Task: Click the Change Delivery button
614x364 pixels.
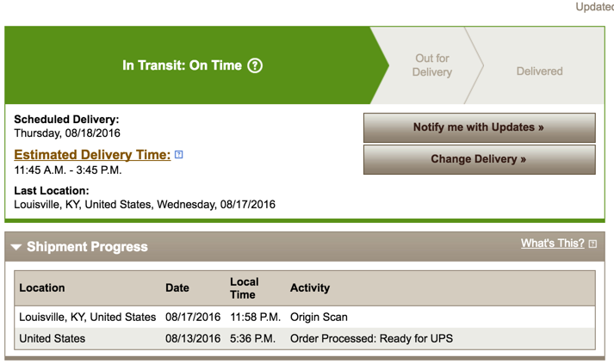Action: pyautogui.click(x=479, y=159)
